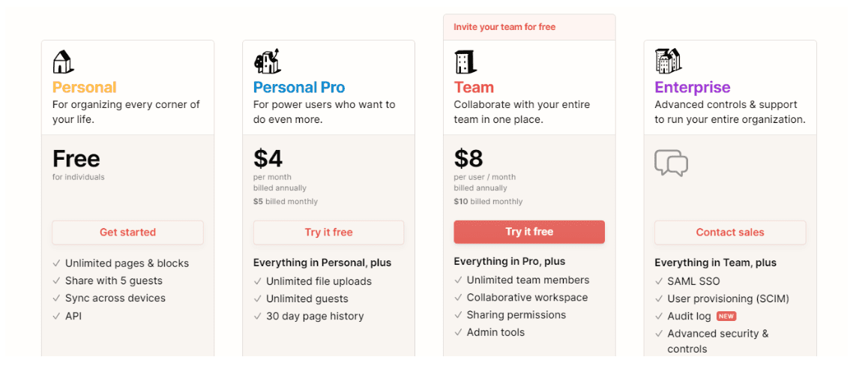
Task: Click the chat bubbles icon in Enterprise
Action: point(671,163)
